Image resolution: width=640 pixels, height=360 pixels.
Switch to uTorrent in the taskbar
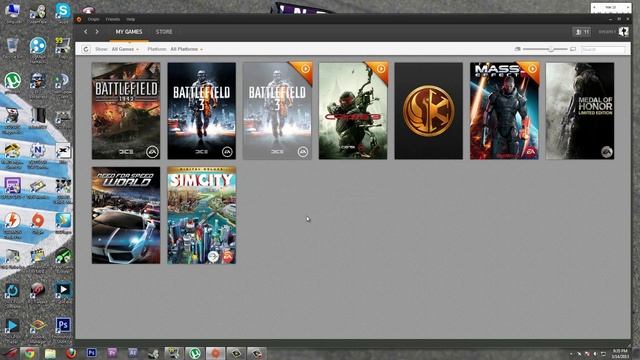(x=195, y=353)
